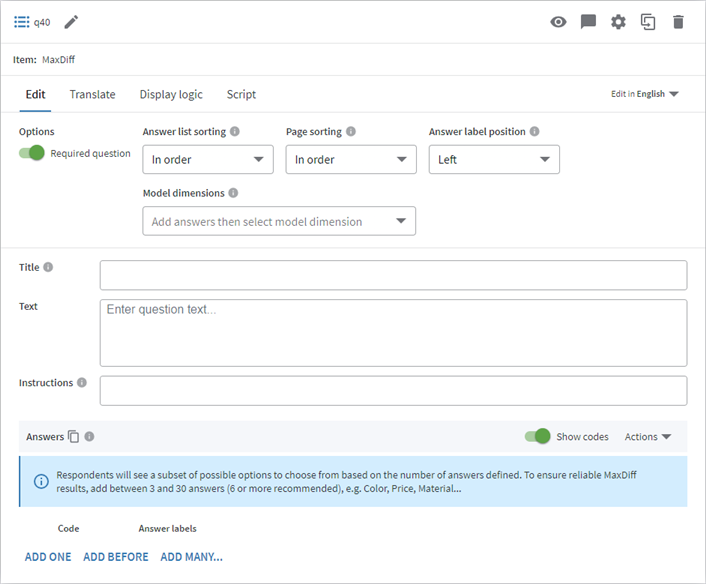Click the Instructions info icon

pyautogui.click(x=81, y=382)
